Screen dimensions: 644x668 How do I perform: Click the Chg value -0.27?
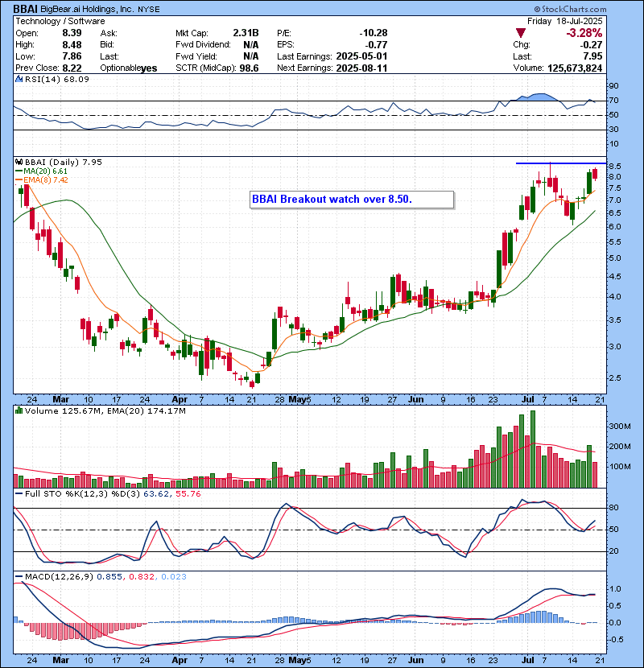coord(591,44)
